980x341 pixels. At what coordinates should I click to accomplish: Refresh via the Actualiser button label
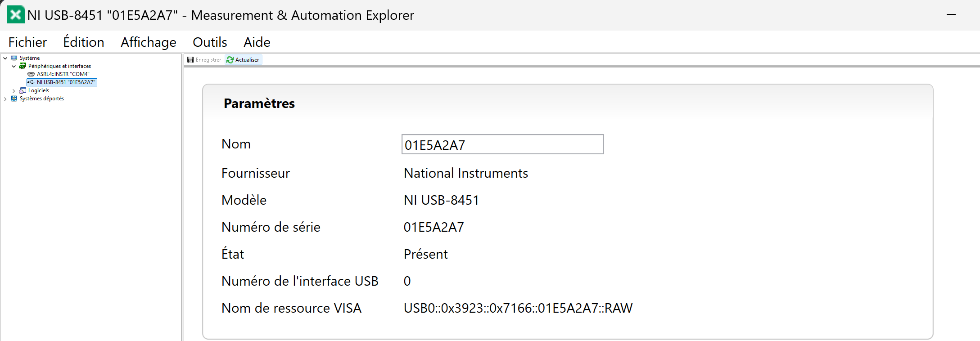click(247, 60)
